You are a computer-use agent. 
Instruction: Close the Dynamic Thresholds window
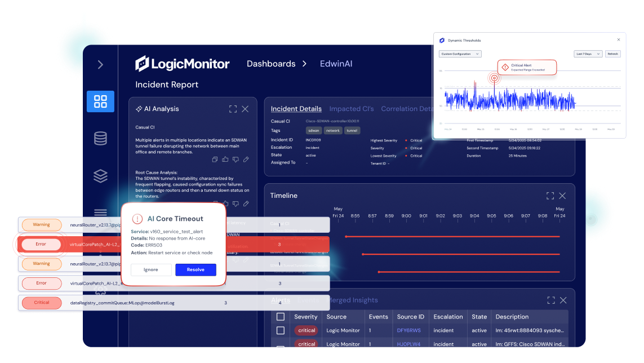point(619,40)
